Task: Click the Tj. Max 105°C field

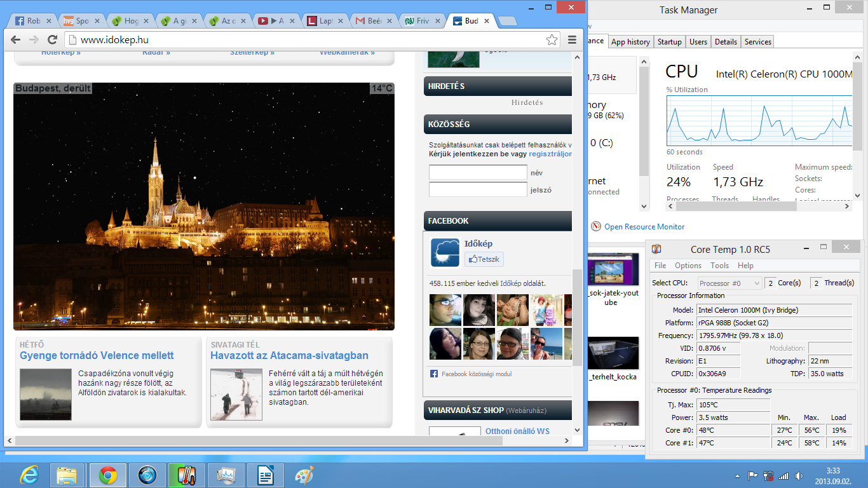Action: pyautogui.click(x=733, y=405)
